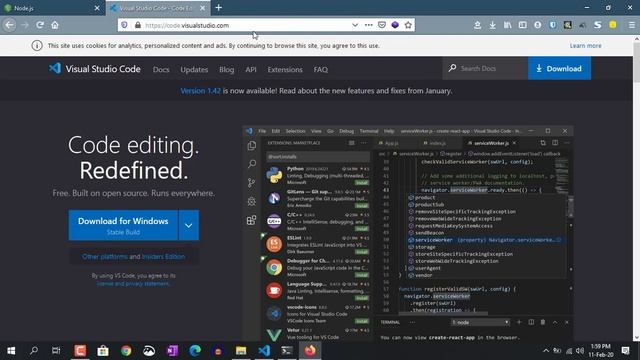The height and width of the screenshot is (360, 640).
Task: Open VS Code from the taskbar
Action: [x=264, y=351]
